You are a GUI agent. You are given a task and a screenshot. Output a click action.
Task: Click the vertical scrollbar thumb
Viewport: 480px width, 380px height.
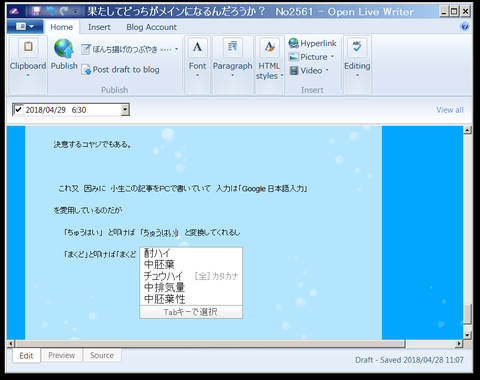click(467, 314)
